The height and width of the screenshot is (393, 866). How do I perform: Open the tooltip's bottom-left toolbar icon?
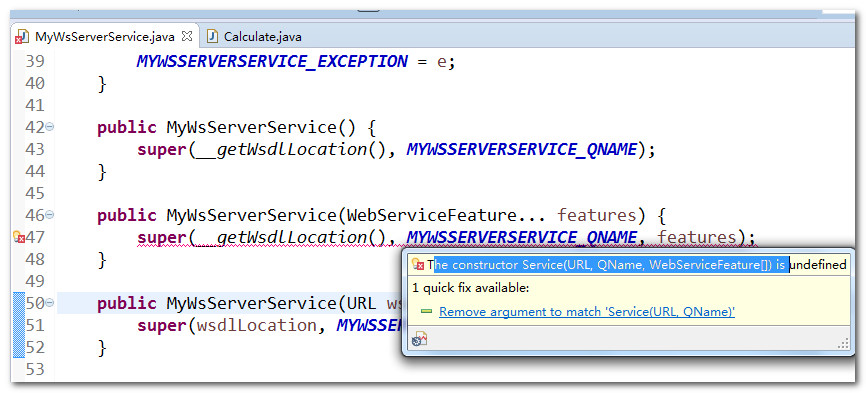click(x=419, y=339)
